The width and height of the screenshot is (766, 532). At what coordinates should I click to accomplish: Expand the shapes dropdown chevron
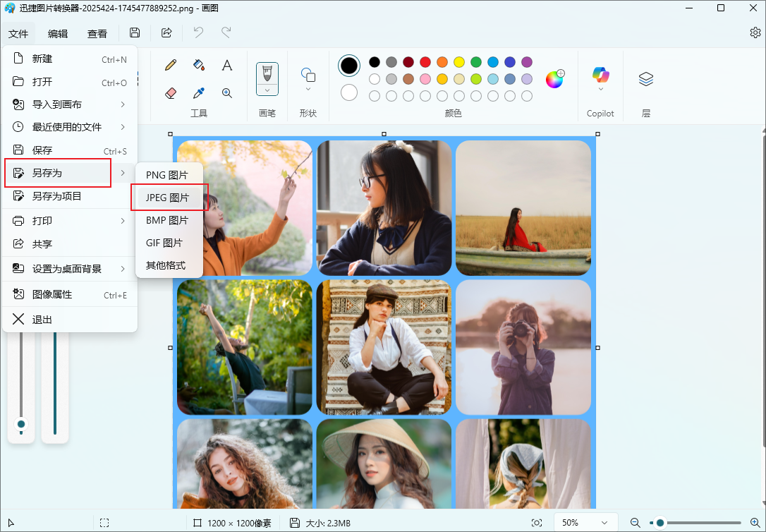click(308, 89)
